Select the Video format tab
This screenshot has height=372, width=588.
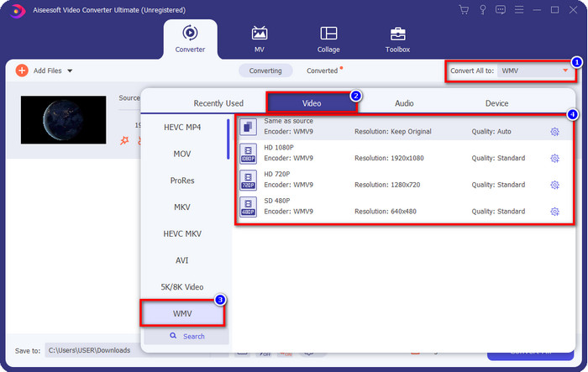(312, 102)
